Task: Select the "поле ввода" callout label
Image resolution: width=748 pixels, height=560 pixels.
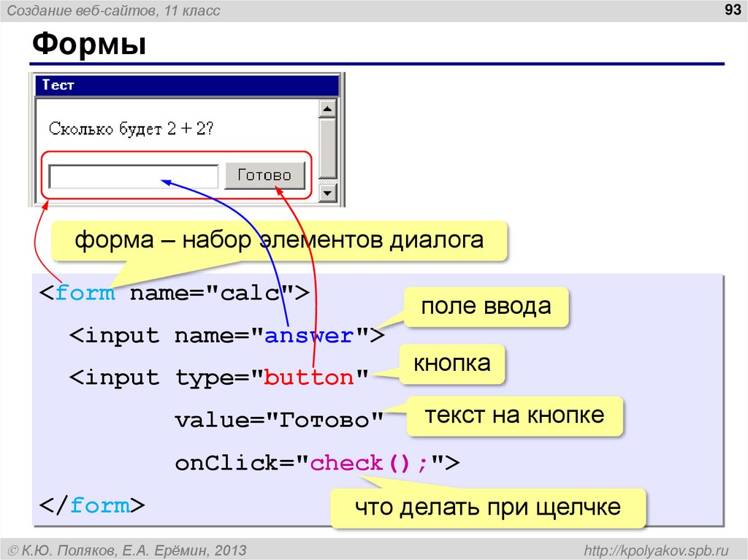Action: click(x=486, y=306)
